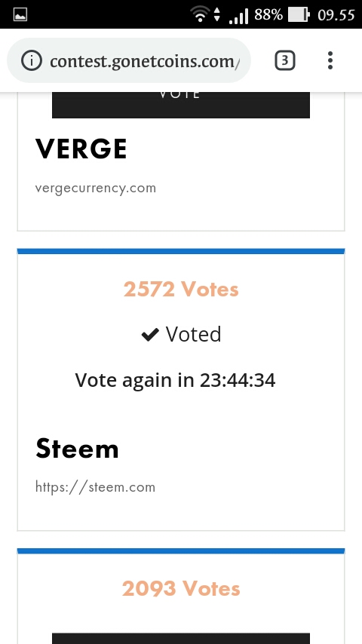This screenshot has width=362, height=644.
Task: Tap the battery icon in status bar
Action: [x=299, y=15]
